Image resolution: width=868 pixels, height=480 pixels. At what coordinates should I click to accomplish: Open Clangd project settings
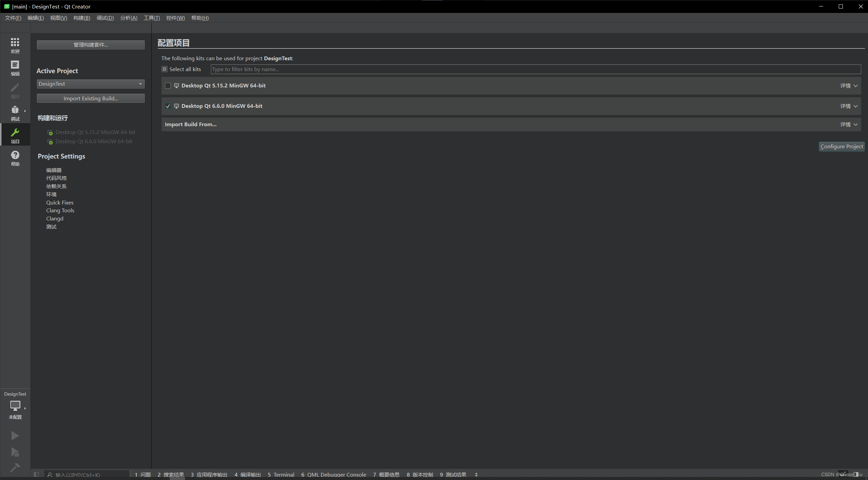pyautogui.click(x=55, y=219)
